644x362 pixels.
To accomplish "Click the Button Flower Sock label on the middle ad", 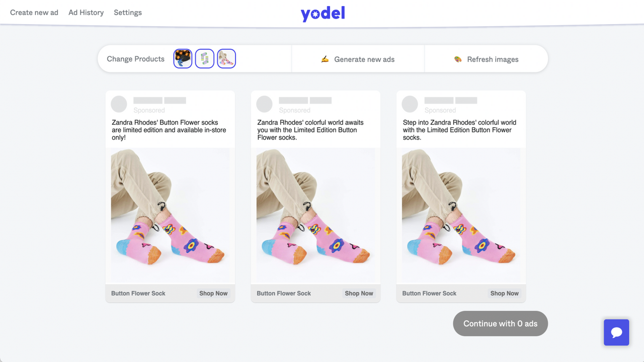I will (x=283, y=293).
